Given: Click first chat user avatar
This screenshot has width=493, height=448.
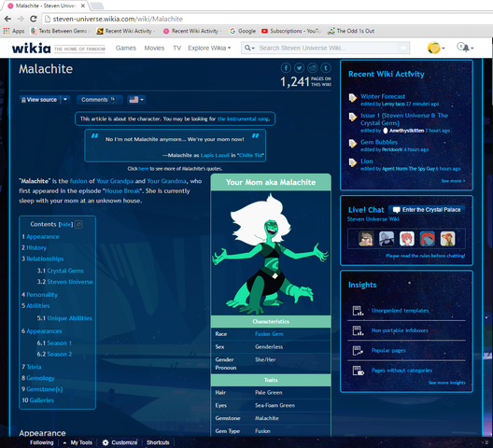Looking at the screenshot, I should [x=366, y=239].
